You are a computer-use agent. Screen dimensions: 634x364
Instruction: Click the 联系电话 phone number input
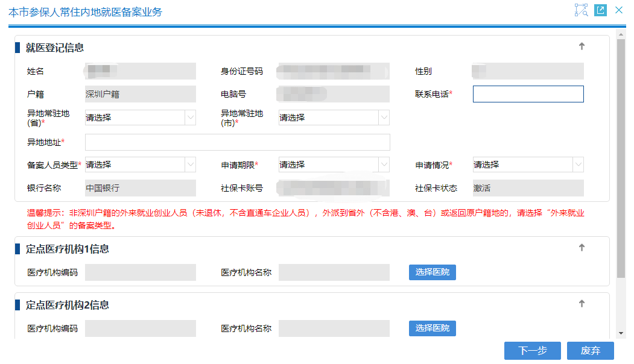point(528,94)
